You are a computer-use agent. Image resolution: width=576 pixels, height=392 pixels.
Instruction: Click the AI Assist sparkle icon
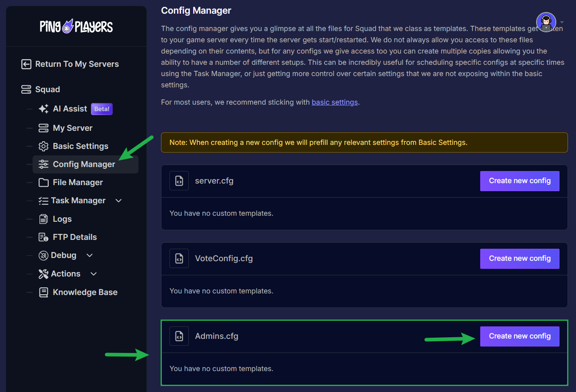(43, 109)
